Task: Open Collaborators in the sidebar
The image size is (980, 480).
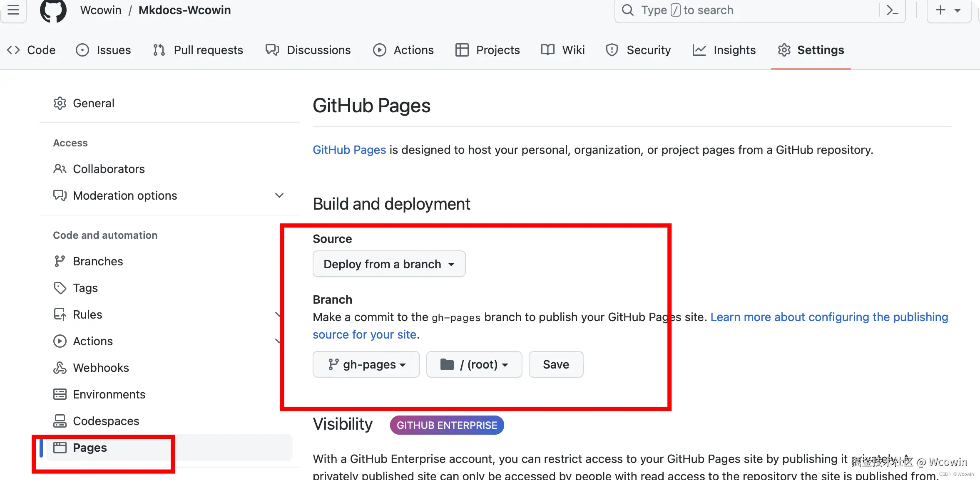Action: click(109, 169)
